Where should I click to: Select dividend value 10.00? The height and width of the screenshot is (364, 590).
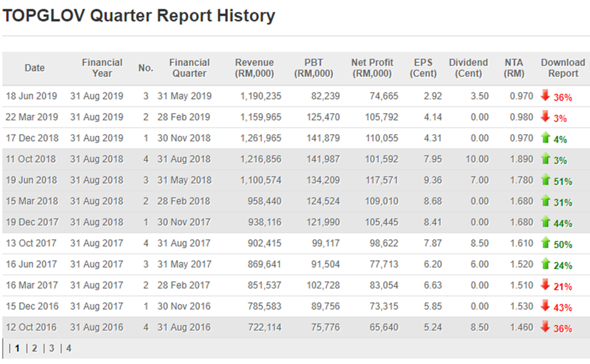[477, 159]
